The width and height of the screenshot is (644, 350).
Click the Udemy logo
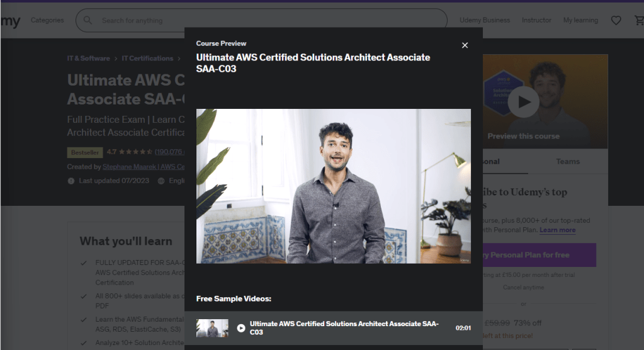click(x=10, y=21)
